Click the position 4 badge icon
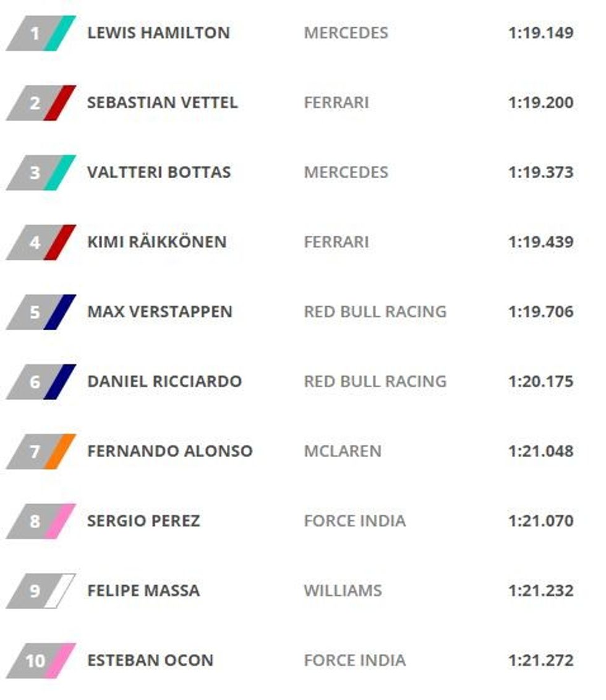606x700 pixels. point(40,242)
